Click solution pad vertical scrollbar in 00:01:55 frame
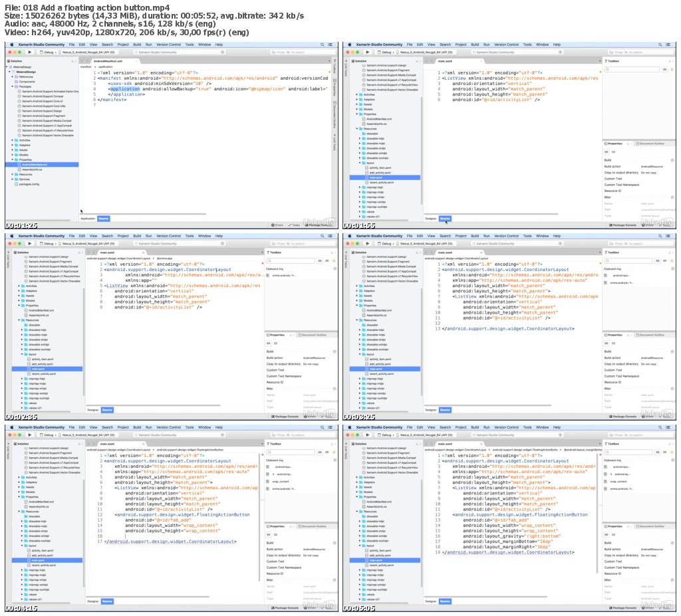Screen dimensions: 681x616 tap(421, 150)
